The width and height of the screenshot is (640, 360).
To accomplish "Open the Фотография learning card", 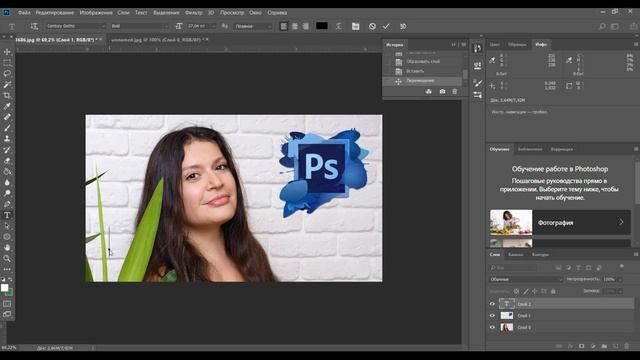I will click(x=560, y=222).
